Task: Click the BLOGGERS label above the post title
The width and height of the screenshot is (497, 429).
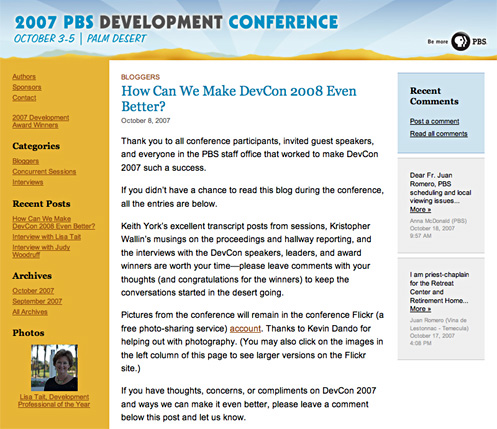Action: 140,77
